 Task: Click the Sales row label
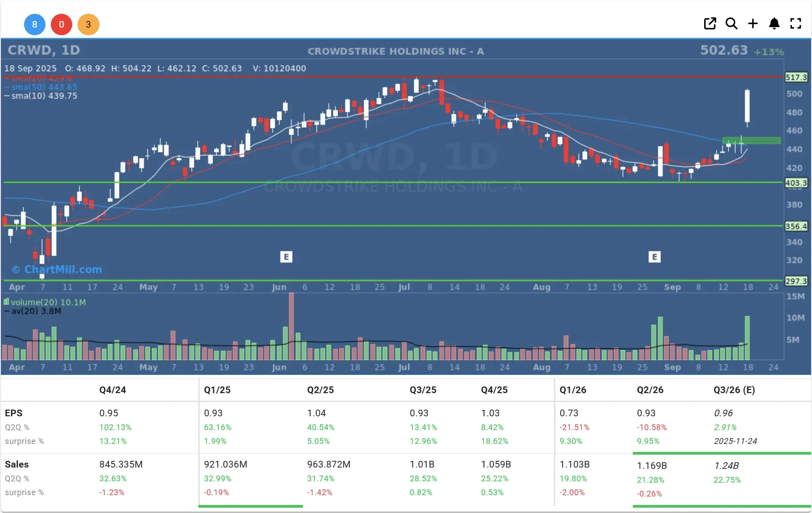pyautogui.click(x=17, y=464)
